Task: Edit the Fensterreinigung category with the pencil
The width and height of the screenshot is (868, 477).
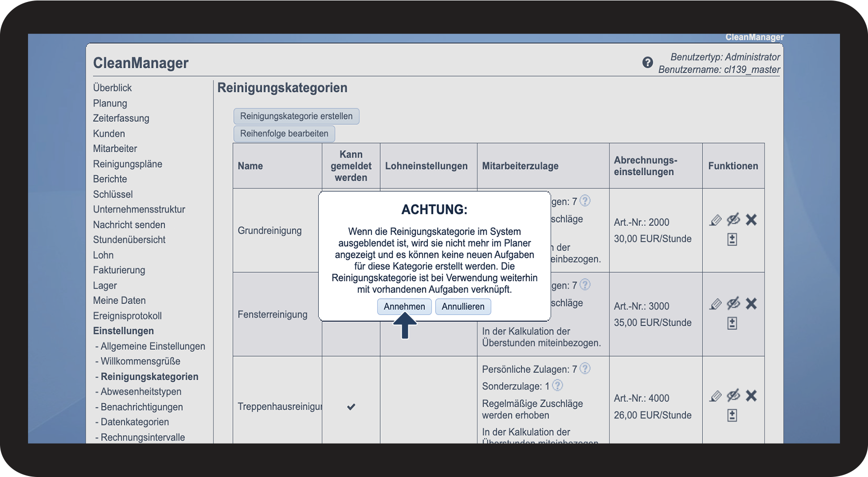Action: pyautogui.click(x=716, y=304)
